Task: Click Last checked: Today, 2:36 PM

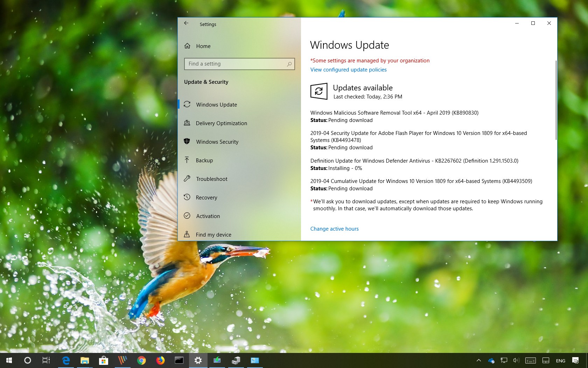Action: [367, 97]
